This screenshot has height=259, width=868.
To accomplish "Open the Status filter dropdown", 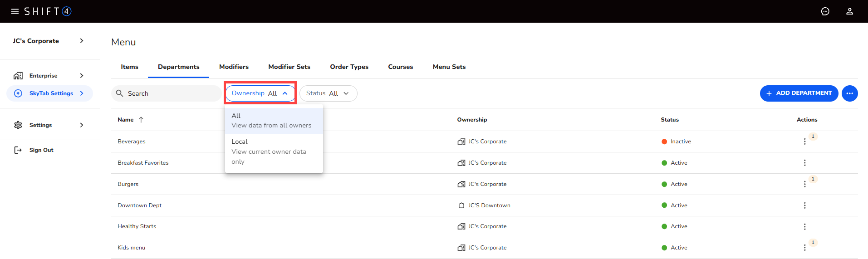I will 328,93.
